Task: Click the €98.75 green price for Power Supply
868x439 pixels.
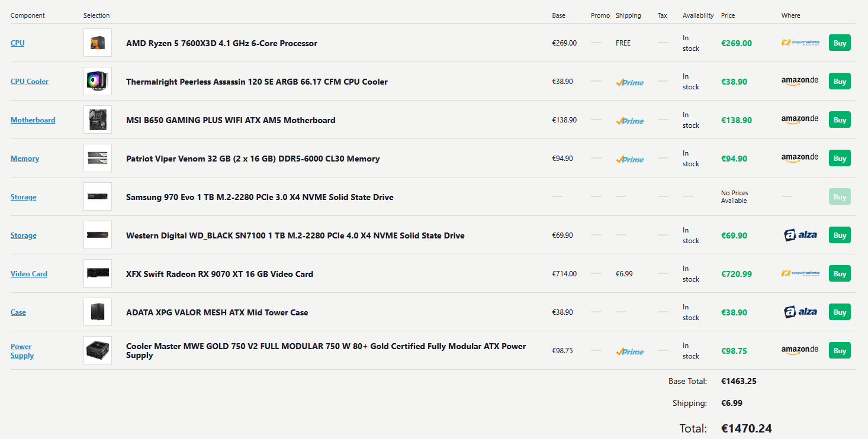Action: (734, 351)
